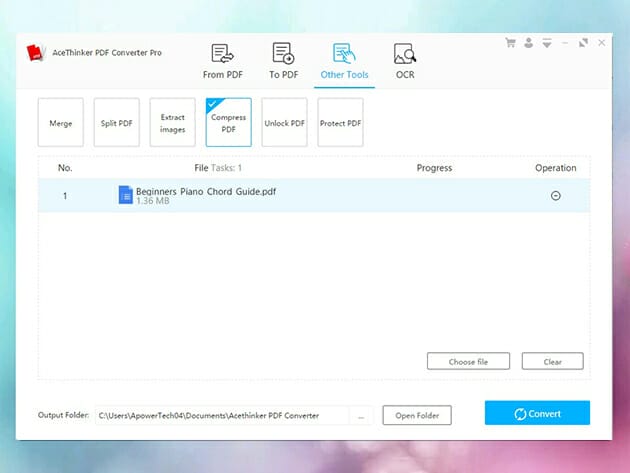Toggle the checked Compress PDF tile
This screenshot has width=630, height=473.
point(228,123)
